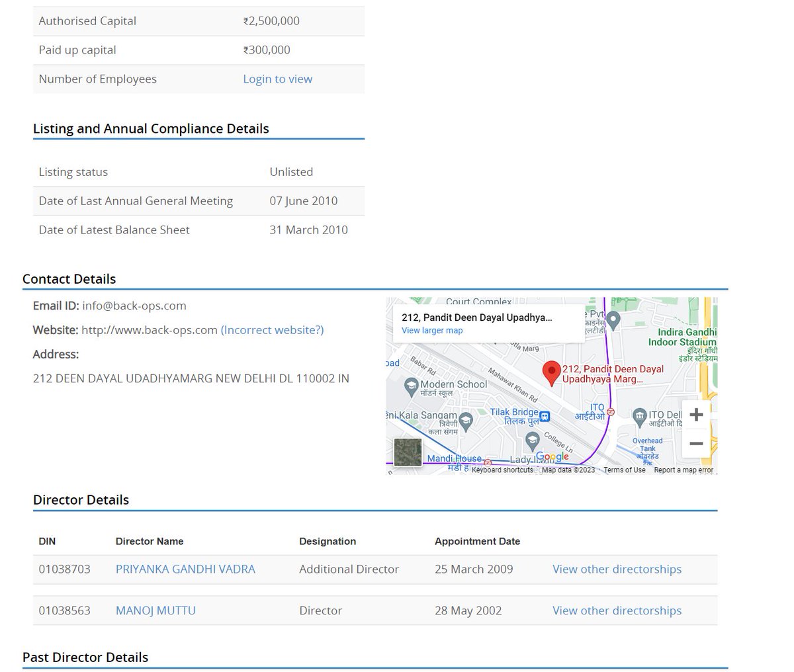This screenshot has width=794, height=672.
Task: Click the gray location pin near Pvt
Action: point(613,322)
